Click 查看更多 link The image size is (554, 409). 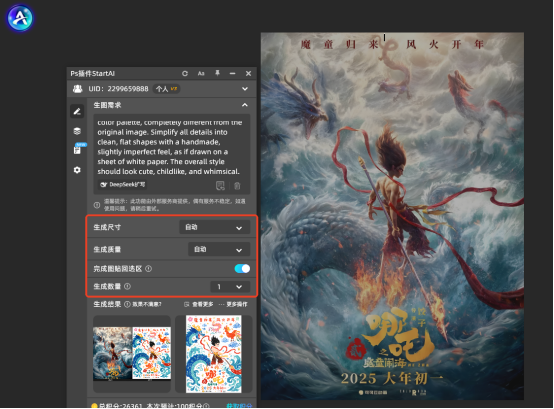click(199, 304)
